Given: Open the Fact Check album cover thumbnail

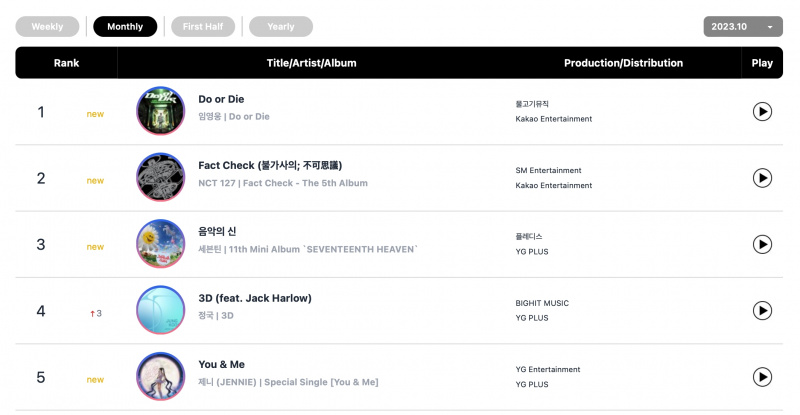Looking at the screenshot, I should 161,177.
